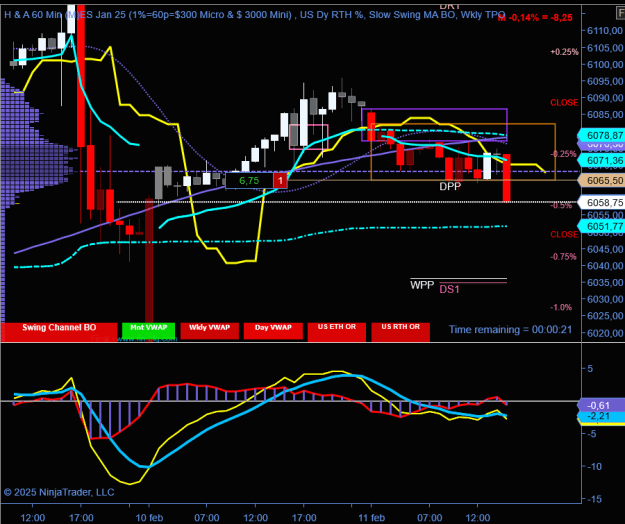Screen dimensions: 625x524
Task: Select the WPP pivot label
Action: (422, 285)
